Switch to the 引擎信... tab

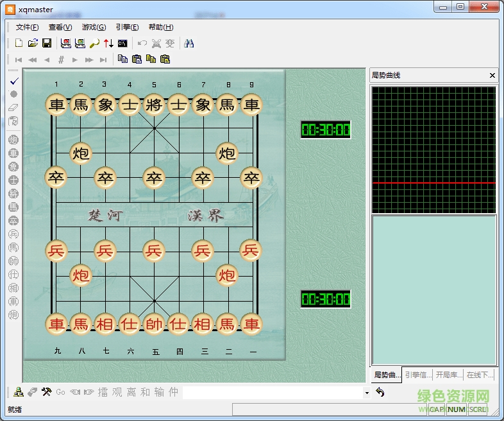point(417,375)
